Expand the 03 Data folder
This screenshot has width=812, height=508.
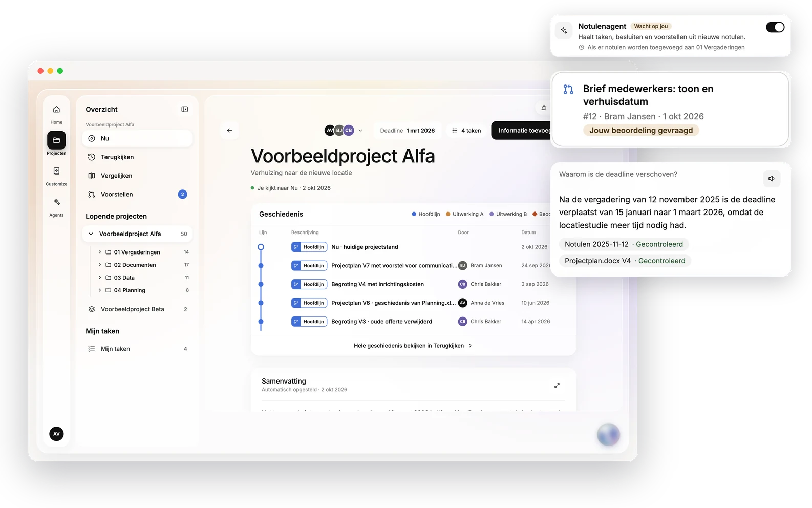(100, 278)
